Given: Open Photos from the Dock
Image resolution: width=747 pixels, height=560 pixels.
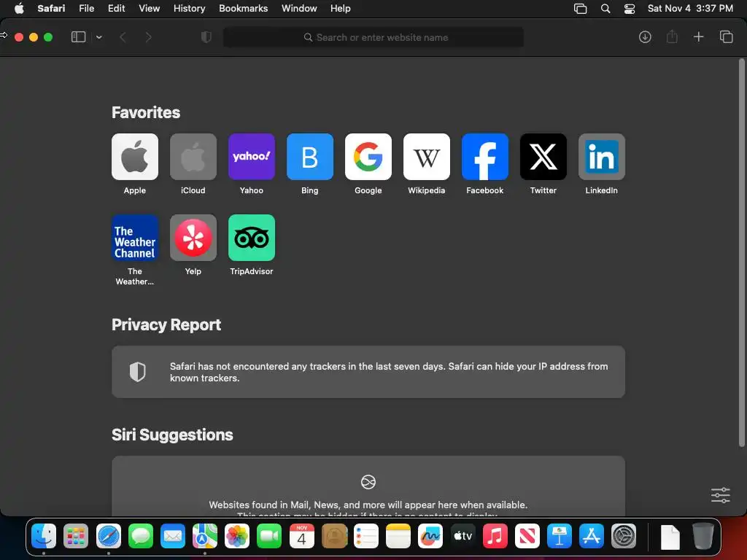Looking at the screenshot, I should [x=237, y=536].
